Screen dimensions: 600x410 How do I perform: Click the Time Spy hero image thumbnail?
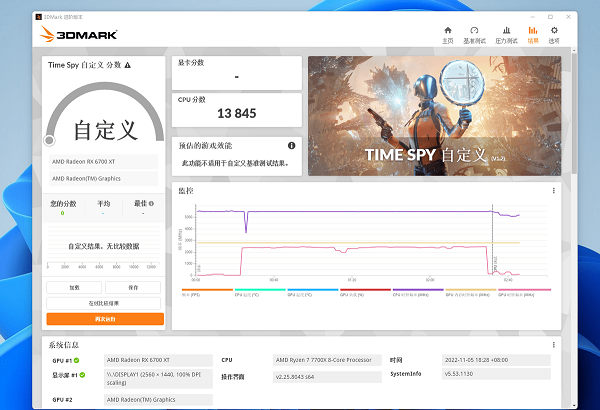(435, 116)
